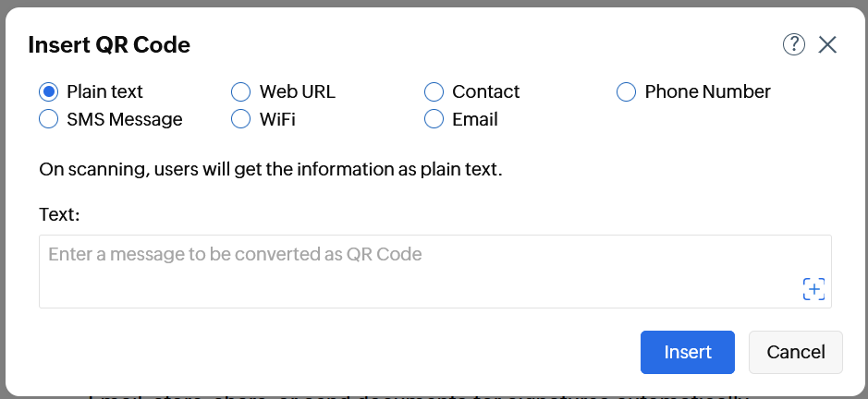Click the "Web URL" label text

297,91
